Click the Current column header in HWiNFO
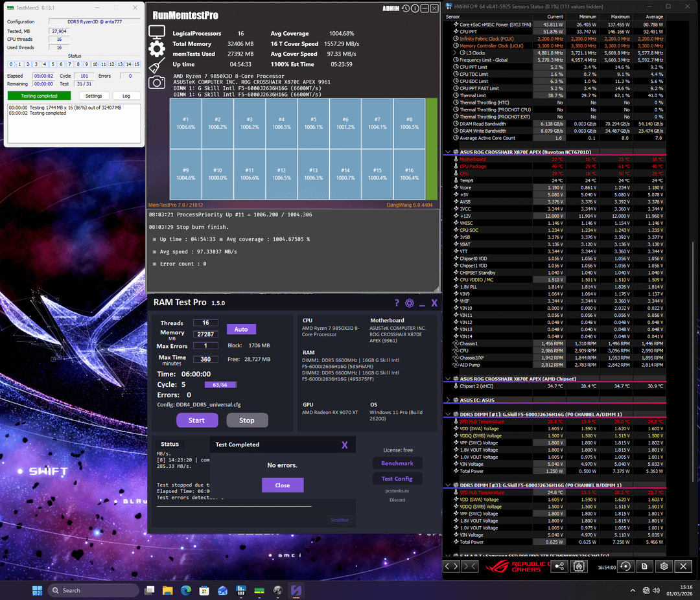Viewport: 700px width, 600px height. tap(555, 16)
